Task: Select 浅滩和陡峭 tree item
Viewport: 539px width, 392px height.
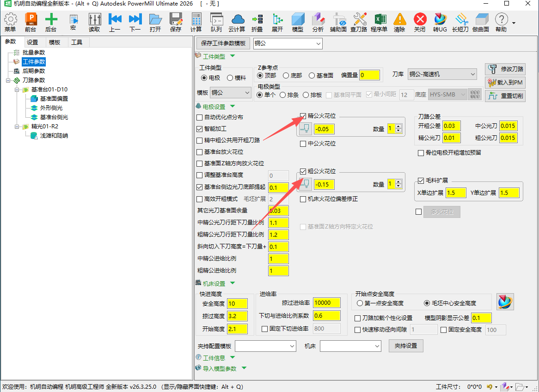Action: click(54, 136)
